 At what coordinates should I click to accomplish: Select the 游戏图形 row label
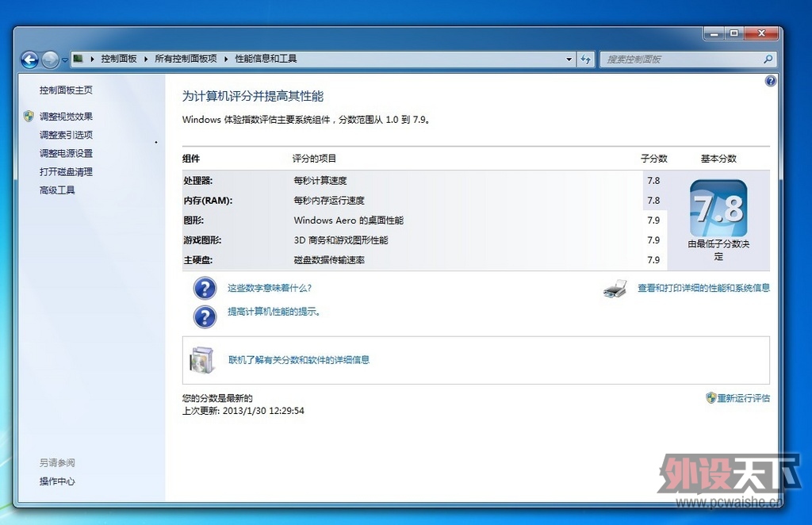point(202,240)
